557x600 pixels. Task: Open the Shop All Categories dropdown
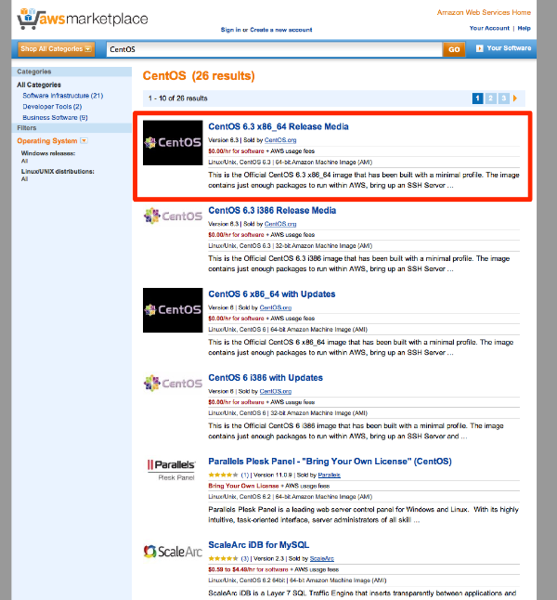pos(56,49)
